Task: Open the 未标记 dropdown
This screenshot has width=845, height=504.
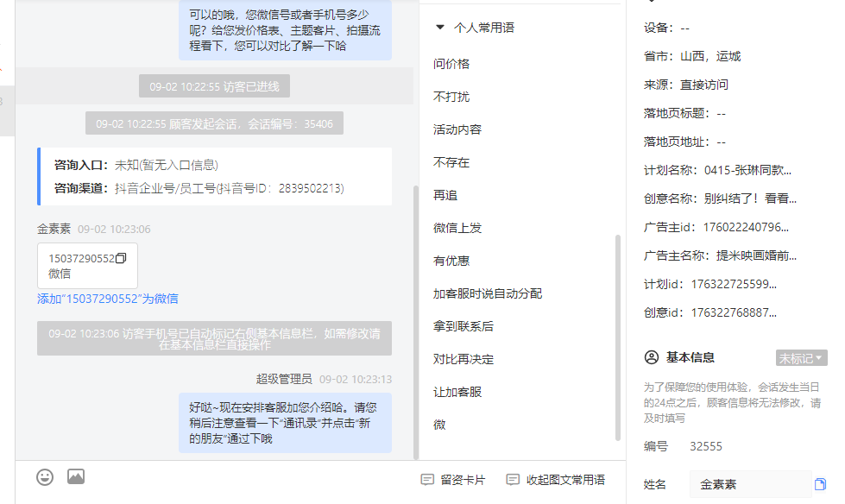Action: pyautogui.click(x=801, y=358)
